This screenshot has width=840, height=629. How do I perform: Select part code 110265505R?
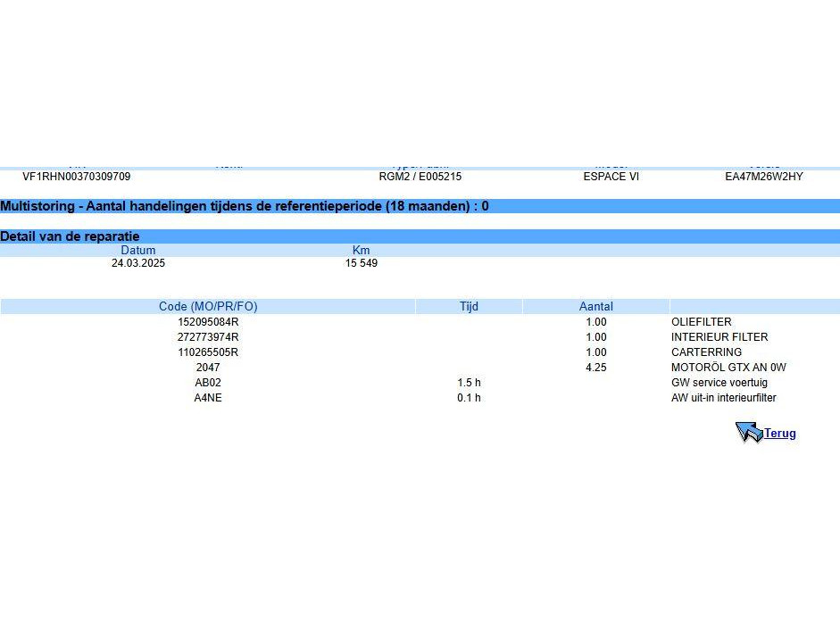click(x=208, y=352)
